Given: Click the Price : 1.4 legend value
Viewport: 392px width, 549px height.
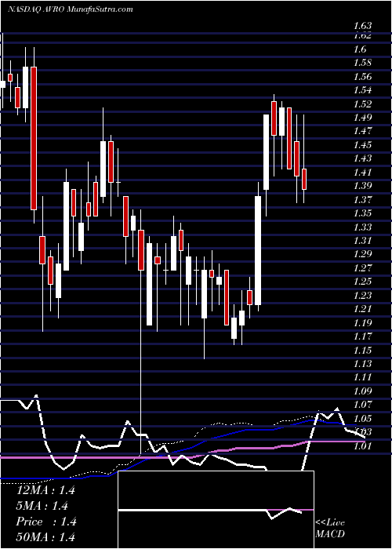Looking at the screenshot, I should [46, 522].
